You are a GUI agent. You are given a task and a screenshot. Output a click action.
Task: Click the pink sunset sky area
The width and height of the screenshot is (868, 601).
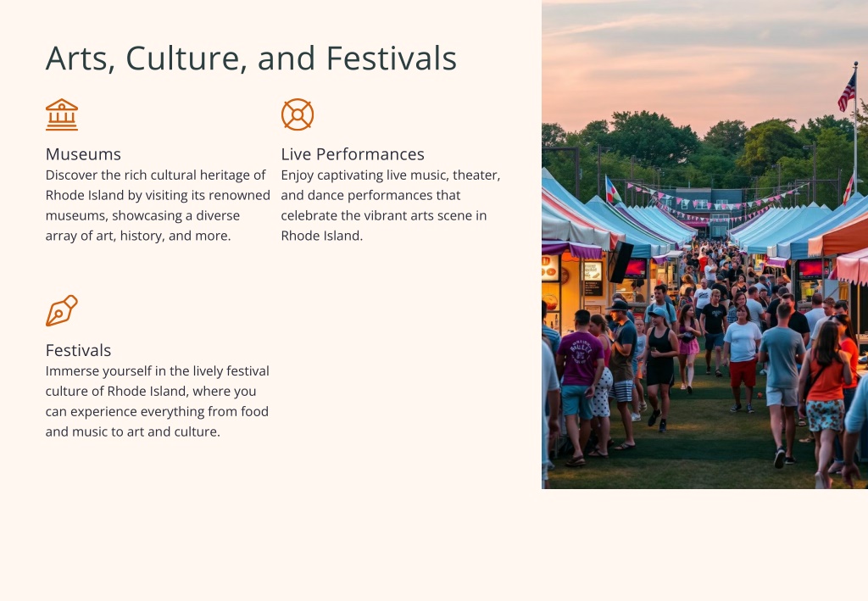[687, 66]
